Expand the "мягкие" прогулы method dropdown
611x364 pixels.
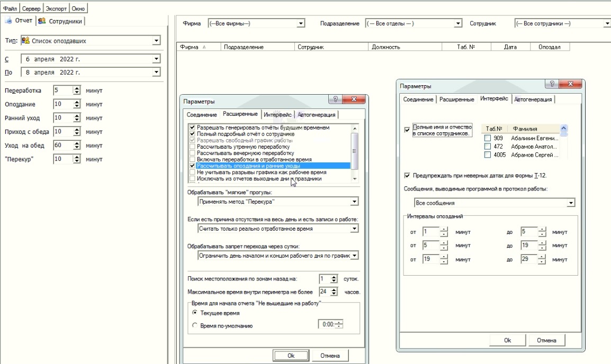(354, 202)
